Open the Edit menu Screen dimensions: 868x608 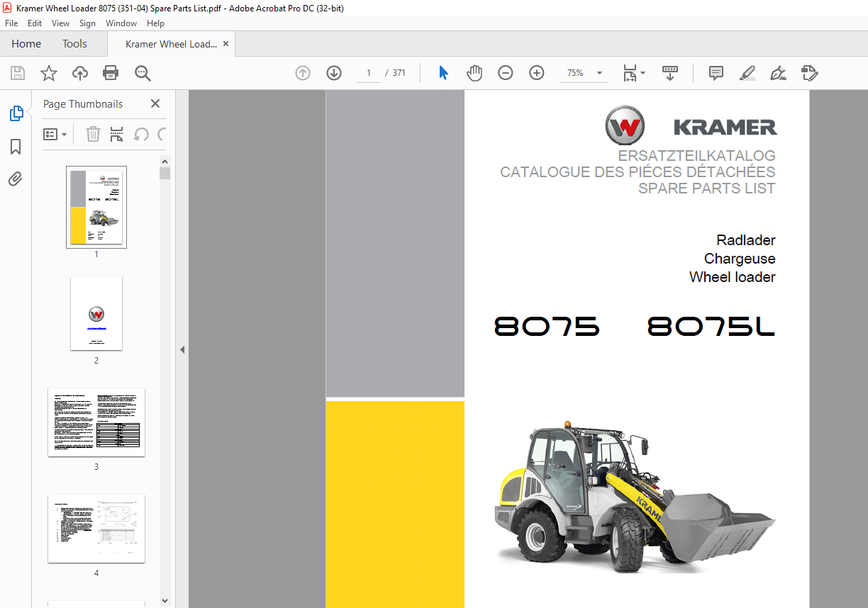pyautogui.click(x=35, y=23)
